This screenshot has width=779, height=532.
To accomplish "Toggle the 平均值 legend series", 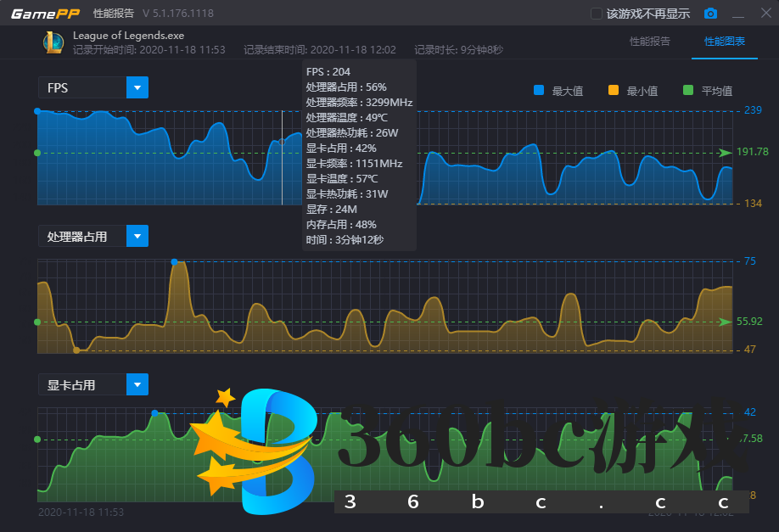I will click(709, 91).
